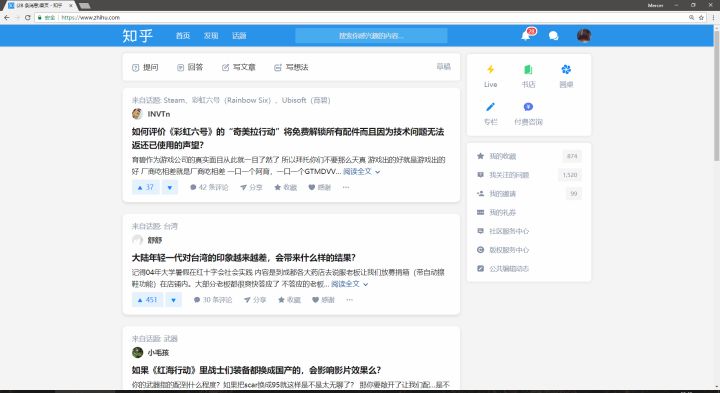Open the 草稿 drafts link
720x393 pixels.
point(443,67)
